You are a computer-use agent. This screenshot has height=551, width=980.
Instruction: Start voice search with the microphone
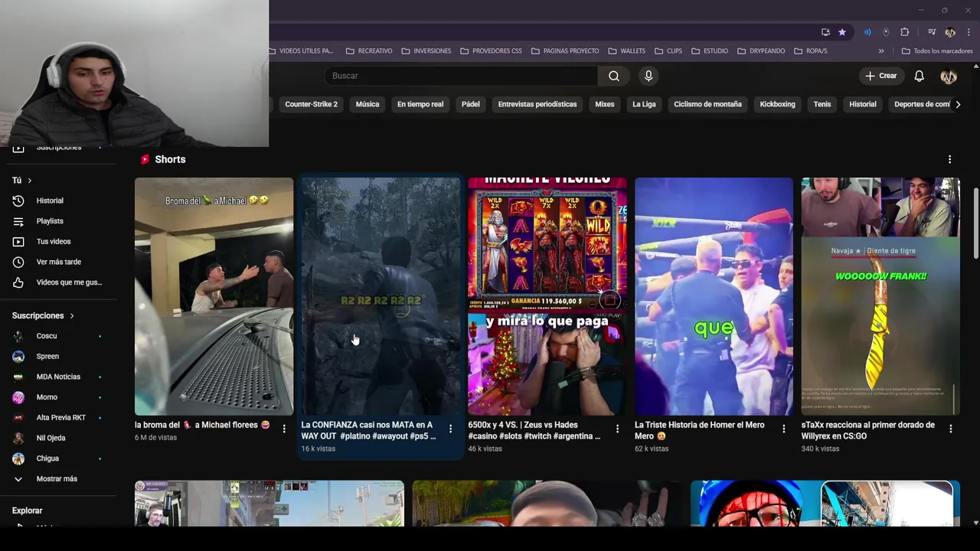(648, 76)
